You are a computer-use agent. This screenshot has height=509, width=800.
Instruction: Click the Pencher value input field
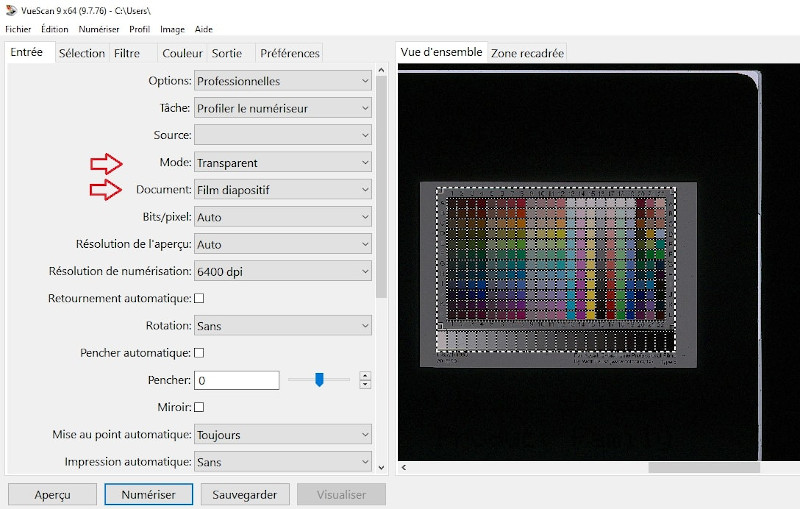tap(236, 380)
